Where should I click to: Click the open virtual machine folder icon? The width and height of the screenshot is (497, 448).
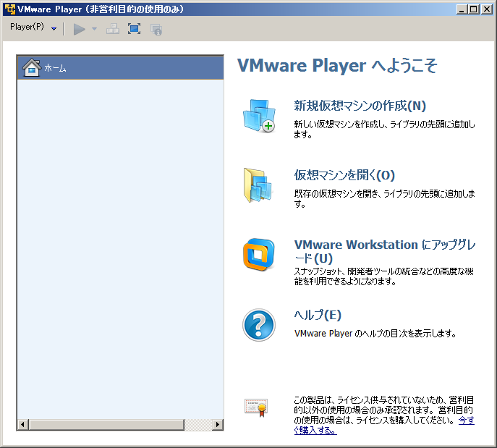click(x=258, y=185)
